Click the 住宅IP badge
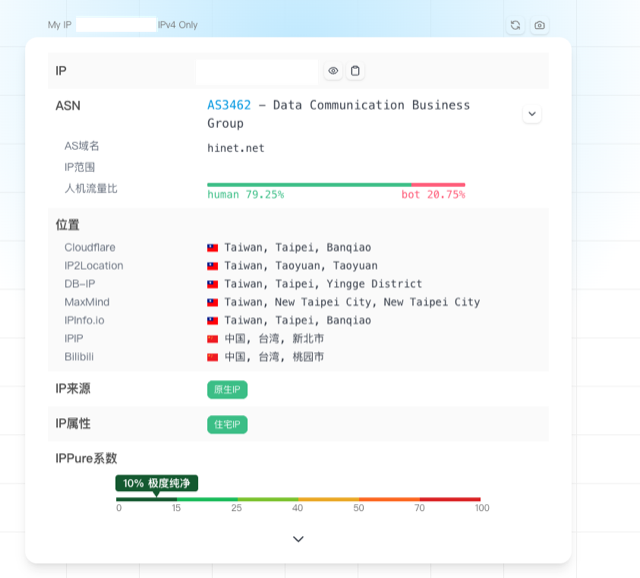This screenshot has width=640, height=578. (x=227, y=425)
